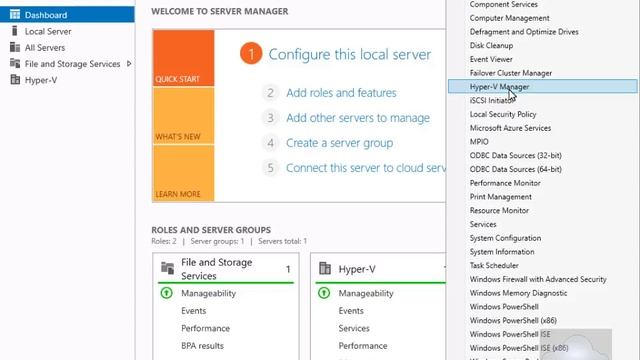This screenshot has height=360, width=640.
Task: Click the All Servers icon in sidebar
Action: pyautogui.click(x=15, y=47)
